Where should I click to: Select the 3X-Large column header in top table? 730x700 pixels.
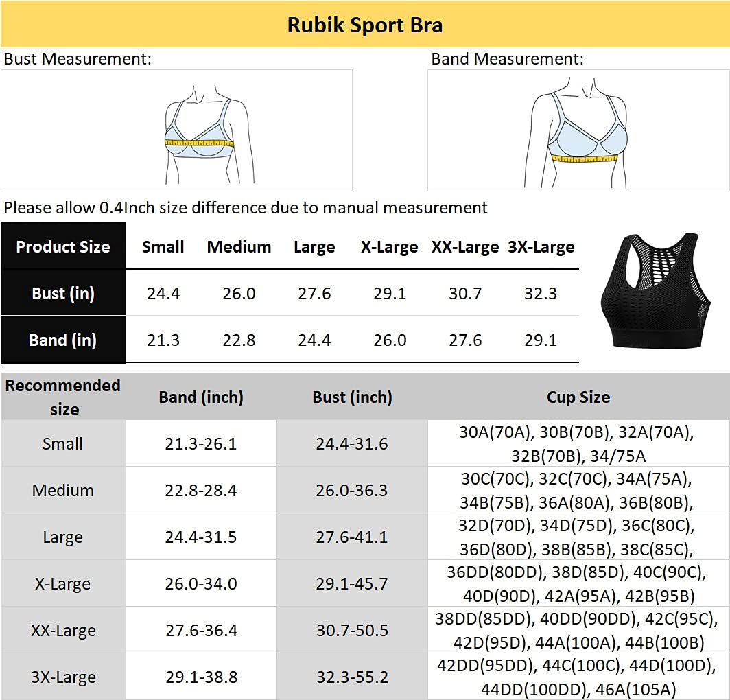tap(541, 247)
